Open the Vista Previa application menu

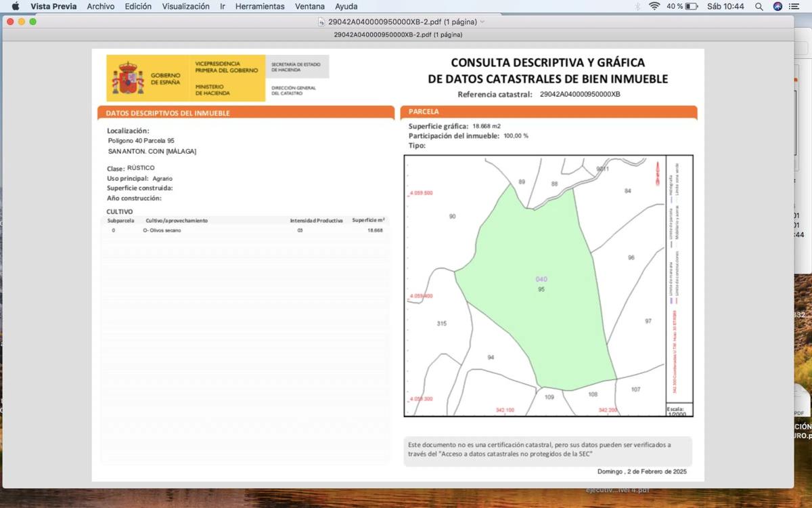tap(53, 6)
